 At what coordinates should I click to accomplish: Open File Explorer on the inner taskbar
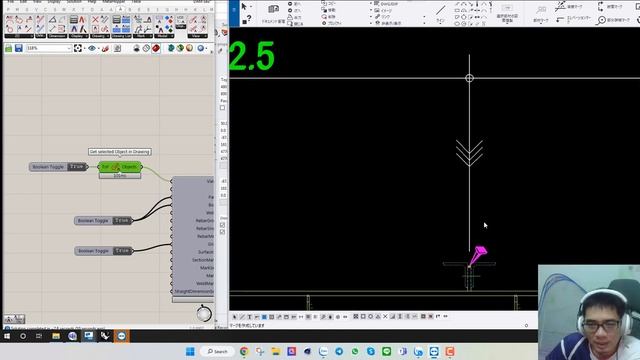tap(56, 336)
